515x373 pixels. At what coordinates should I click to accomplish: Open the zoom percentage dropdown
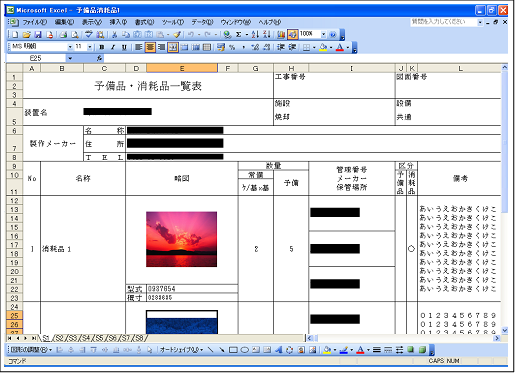tap(323, 34)
